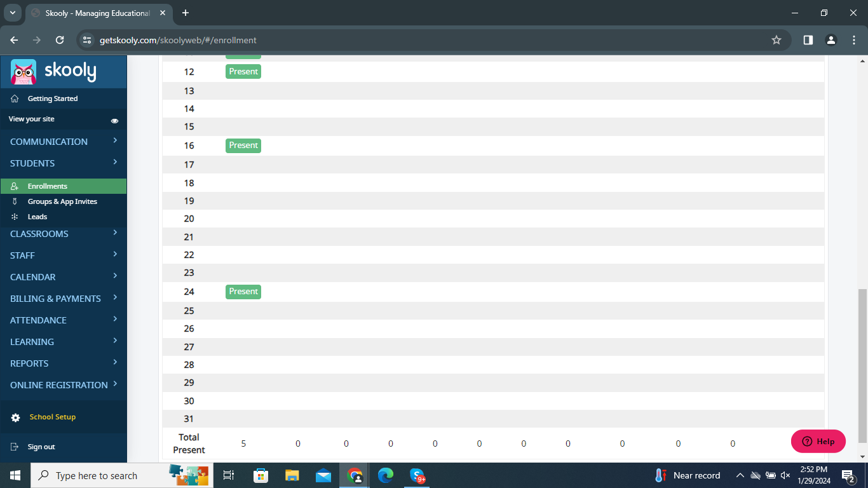868x488 pixels.
Task: Click day 20 row number
Action: (x=189, y=219)
